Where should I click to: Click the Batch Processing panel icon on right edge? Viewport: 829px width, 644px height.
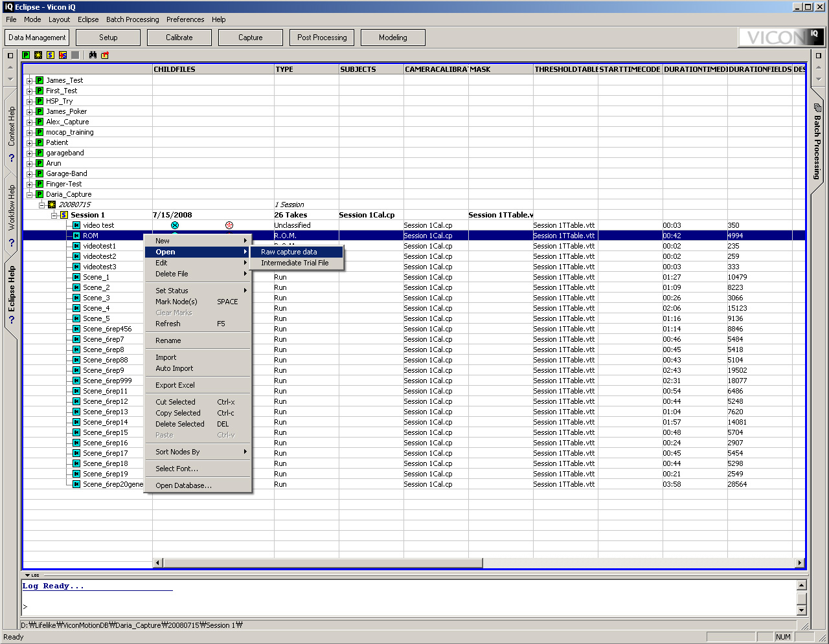817,107
